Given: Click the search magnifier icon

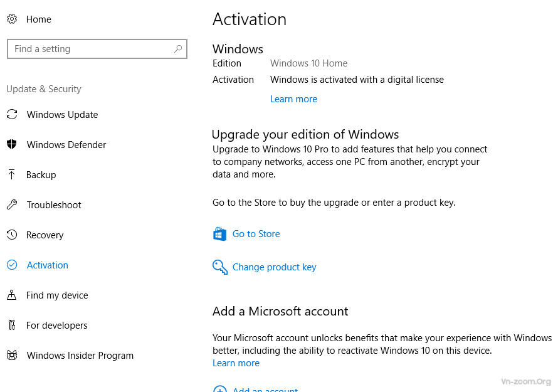Looking at the screenshot, I should pyautogui.click(x=178, y=49).
